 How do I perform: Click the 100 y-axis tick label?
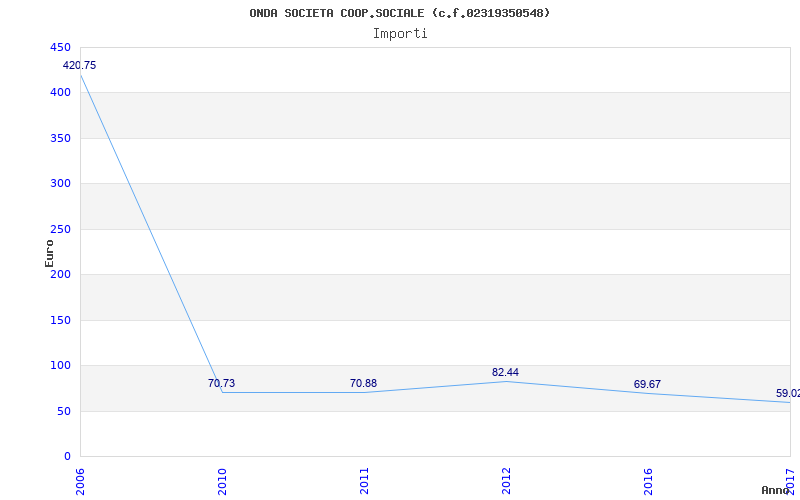click(60, 366)
